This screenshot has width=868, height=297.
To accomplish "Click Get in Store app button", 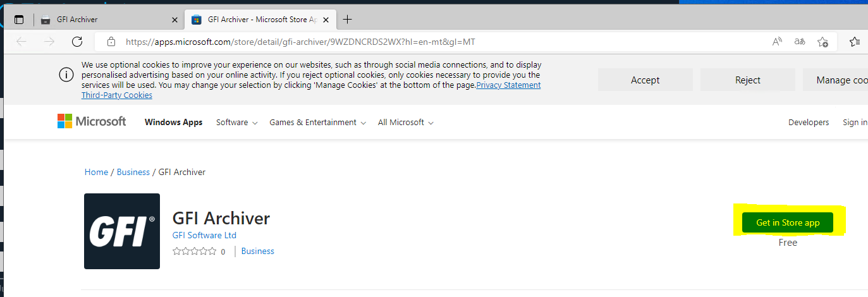I will [788, 222].
